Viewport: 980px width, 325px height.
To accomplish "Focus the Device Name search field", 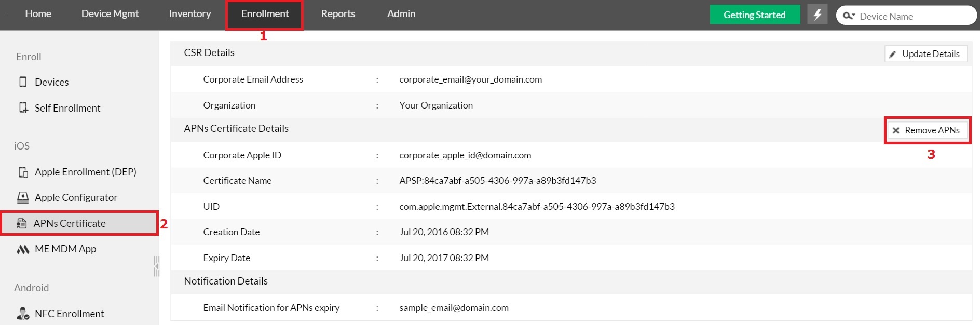I will pyautogui.click(x=914, y=16).
